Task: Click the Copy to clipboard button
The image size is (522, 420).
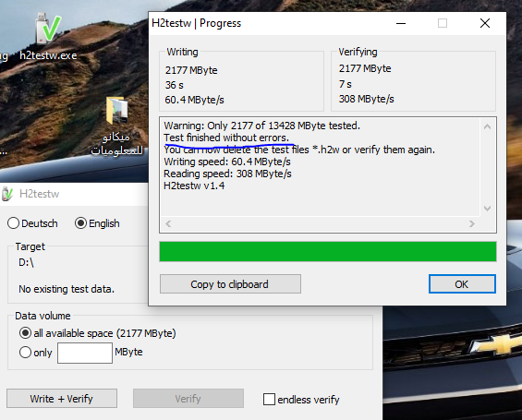Action: 230,284
